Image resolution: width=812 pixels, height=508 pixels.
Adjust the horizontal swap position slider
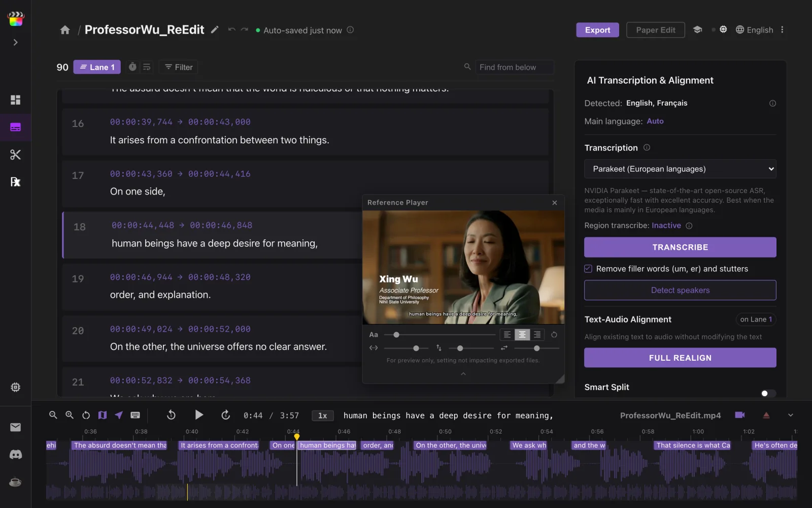point(536,348)
